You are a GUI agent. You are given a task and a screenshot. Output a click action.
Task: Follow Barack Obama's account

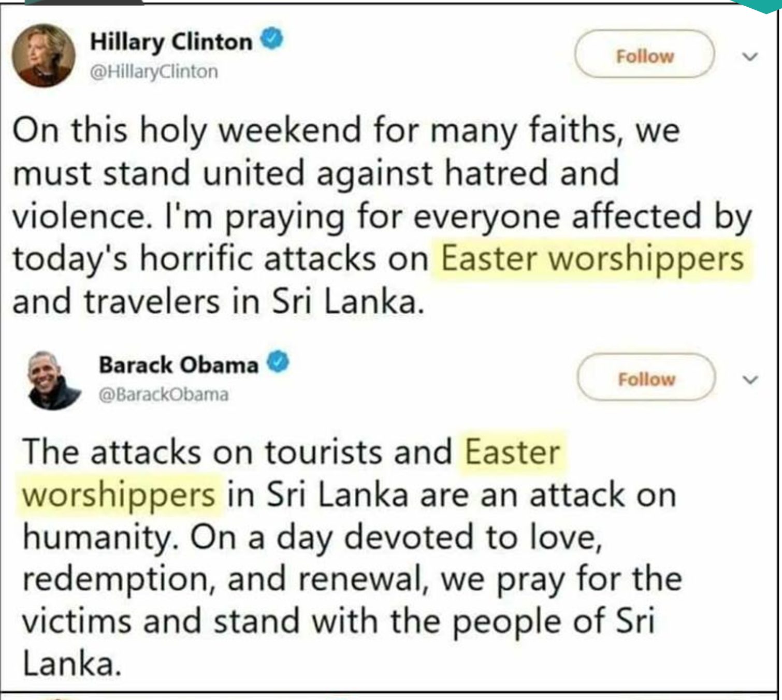click(x=646, y=378)
